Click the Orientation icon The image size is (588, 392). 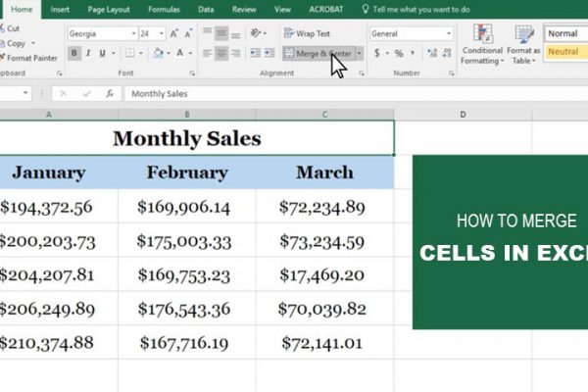click(x=256, y=33)
